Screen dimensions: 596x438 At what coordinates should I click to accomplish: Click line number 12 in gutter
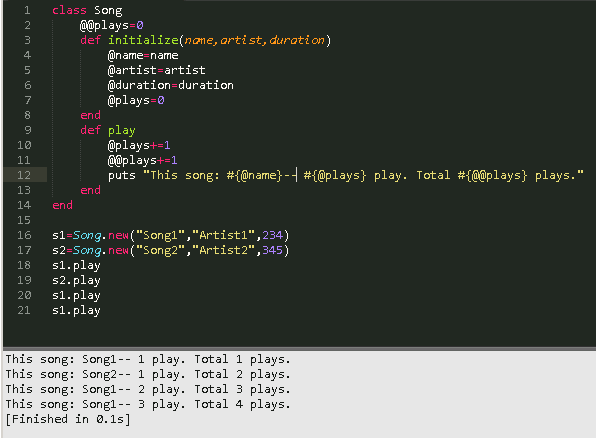[24, 175]
